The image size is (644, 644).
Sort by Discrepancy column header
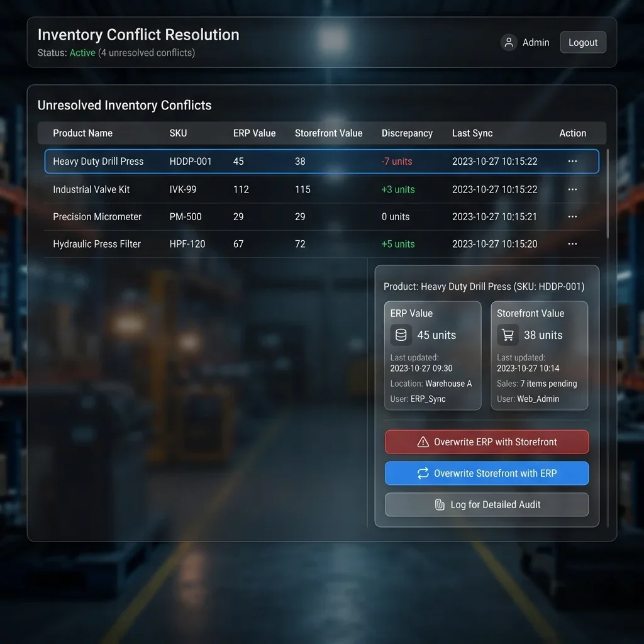(x=407, y=133)
